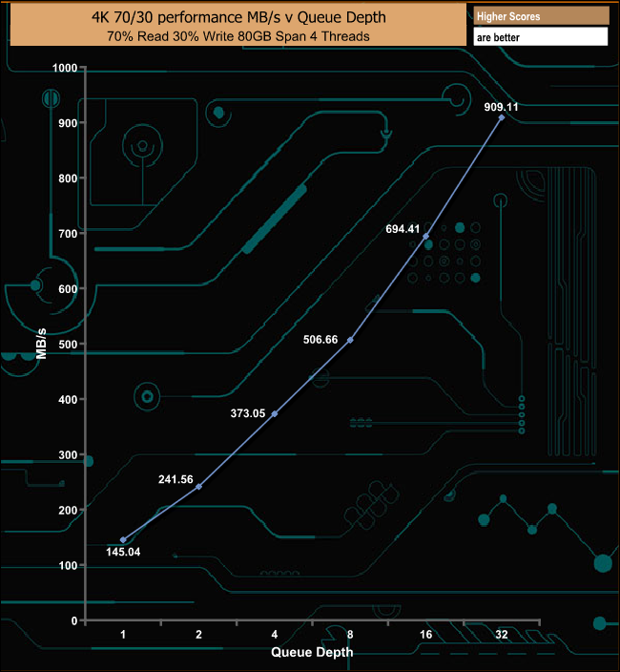Click the 500 y-axis tick label
The height and width of the screenshot is (672, 620).
click(68, 345)
